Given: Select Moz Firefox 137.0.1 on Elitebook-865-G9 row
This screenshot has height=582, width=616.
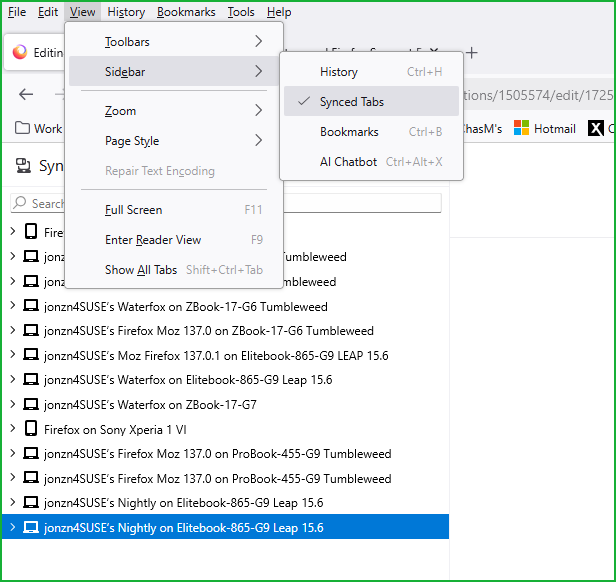Looking at the screenshot, I should (x=226, y=355).
